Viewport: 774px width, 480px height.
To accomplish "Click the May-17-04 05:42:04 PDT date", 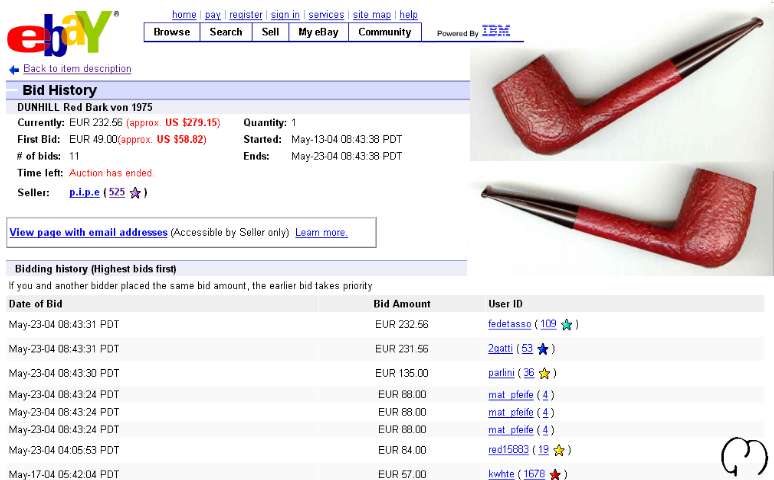I will click(x=64, y=475).
